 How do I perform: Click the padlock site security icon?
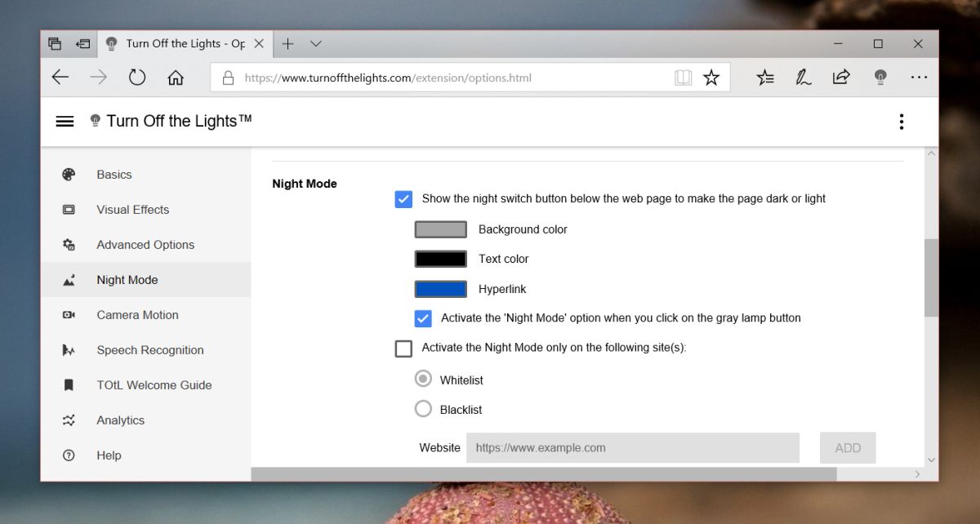(228, 78)
